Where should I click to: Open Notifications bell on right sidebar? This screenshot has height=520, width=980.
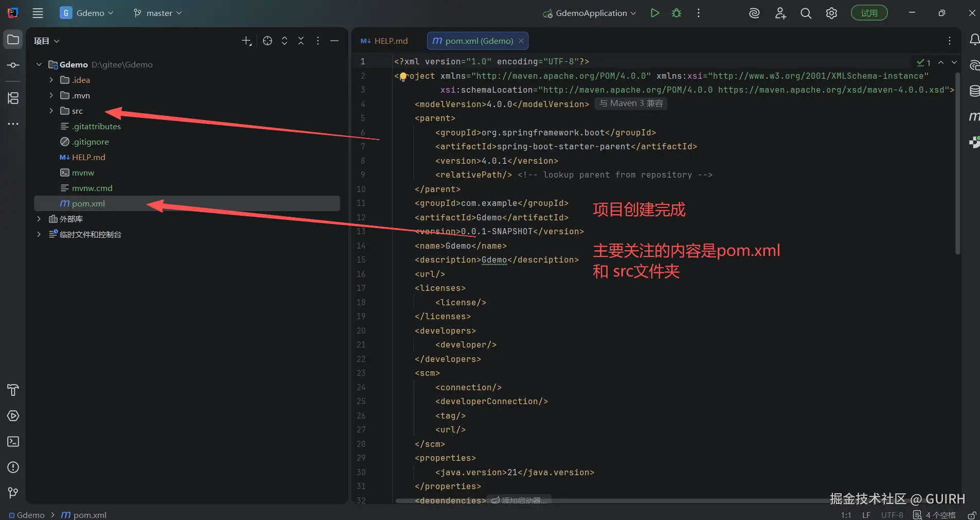974,40
